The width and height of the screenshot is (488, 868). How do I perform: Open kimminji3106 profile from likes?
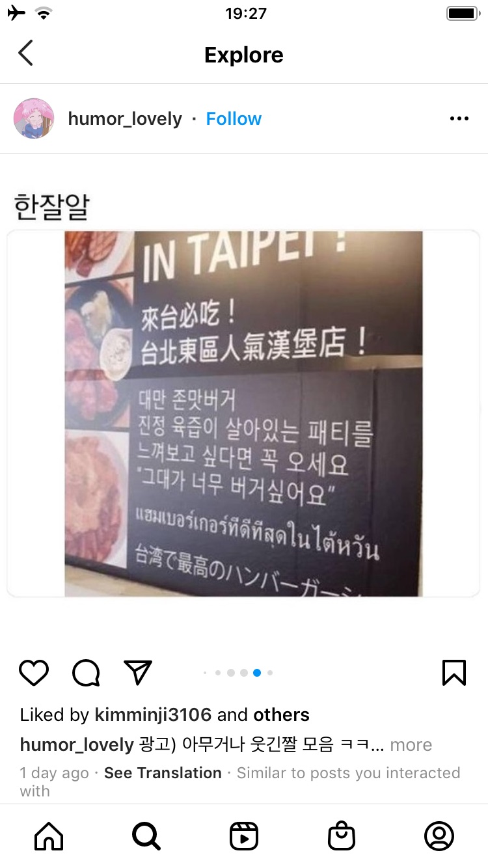(153, 714)
